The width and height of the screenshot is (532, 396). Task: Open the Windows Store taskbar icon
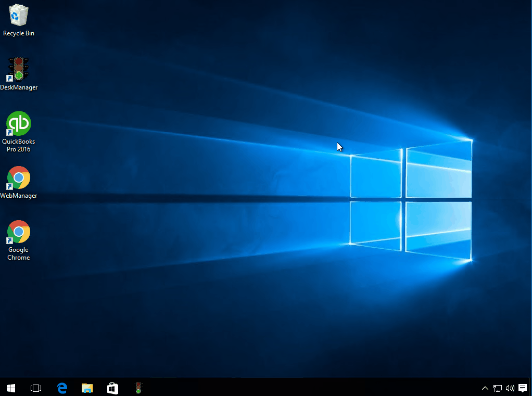(112, 388)
